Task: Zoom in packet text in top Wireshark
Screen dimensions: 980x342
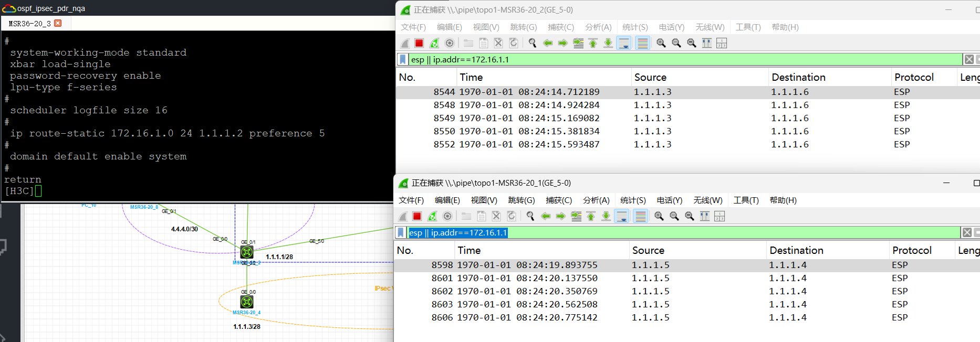Action: pos(661,43)
